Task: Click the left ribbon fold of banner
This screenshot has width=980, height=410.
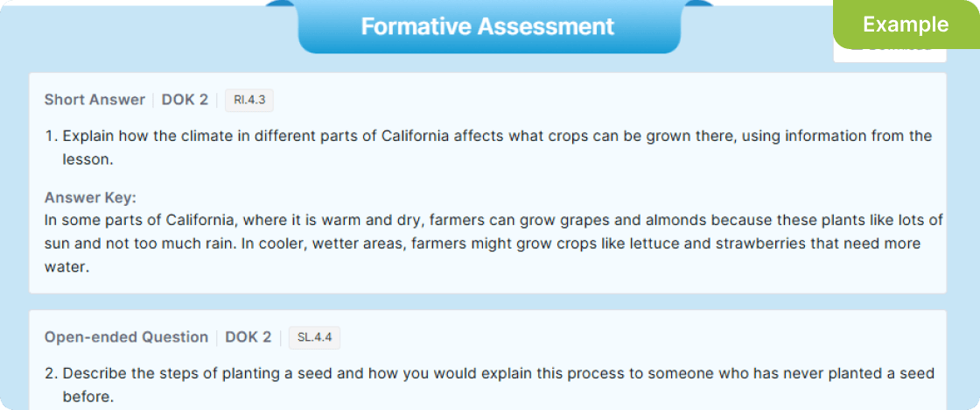Action: click(281, 4)
